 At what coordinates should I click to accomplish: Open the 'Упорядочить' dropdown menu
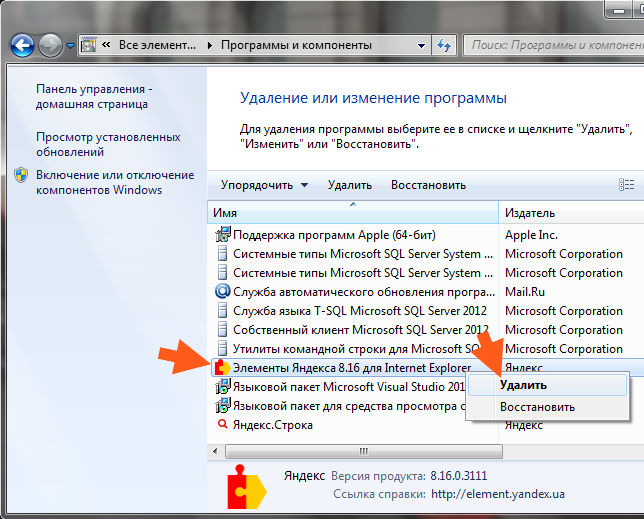[x=264, y=185]
